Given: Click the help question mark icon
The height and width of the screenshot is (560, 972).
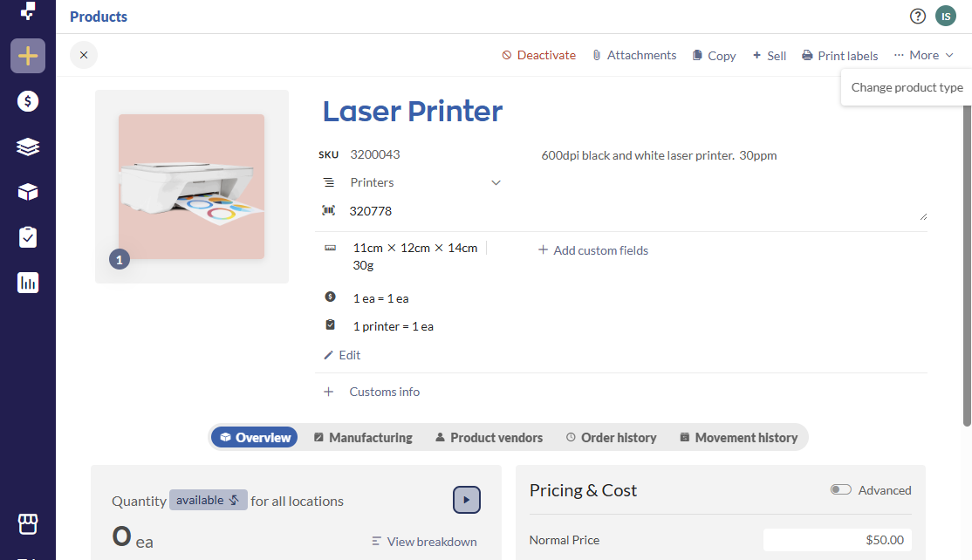Looking at the screenshot, I should click(917, 17).
